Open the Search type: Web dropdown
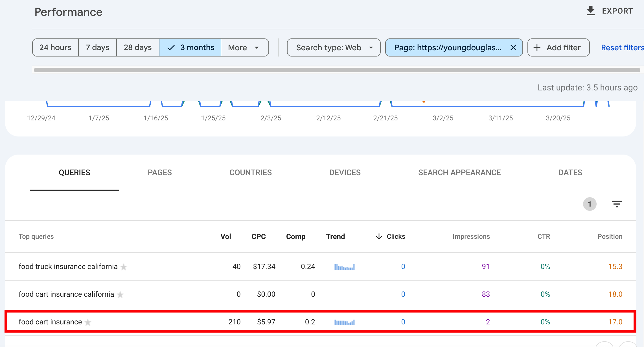 click(334, 47)
